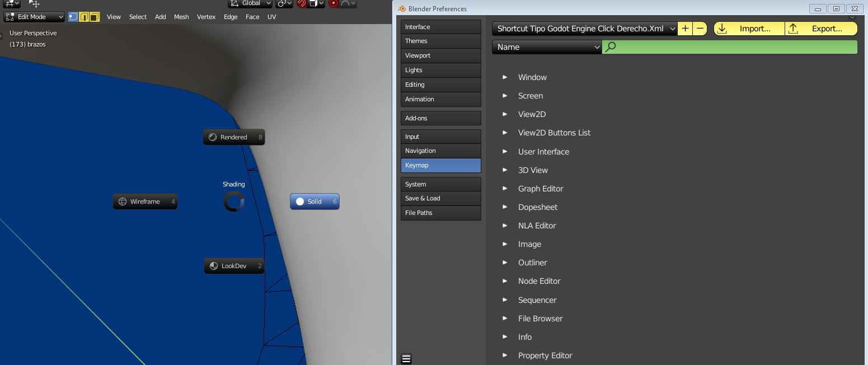The image size is (868, 365).
Task: Choose Wireframe in the Shading pie menu
Action: (x=146, y=202)
